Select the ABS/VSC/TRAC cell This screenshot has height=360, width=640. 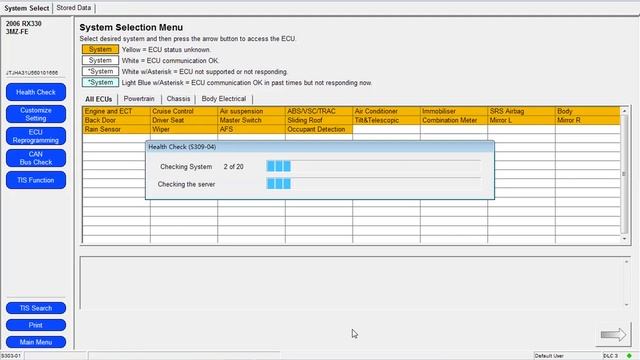[x=319, y=111]
